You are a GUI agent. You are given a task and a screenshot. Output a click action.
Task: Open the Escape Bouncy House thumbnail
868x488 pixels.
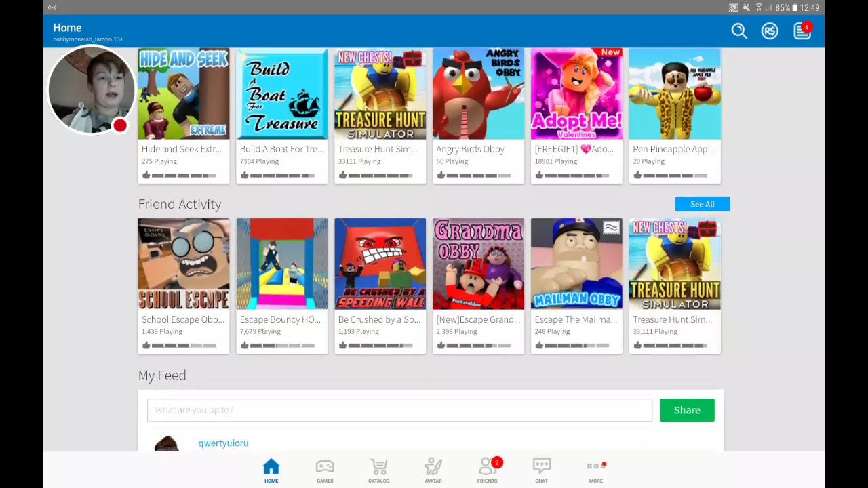(282, 264)
